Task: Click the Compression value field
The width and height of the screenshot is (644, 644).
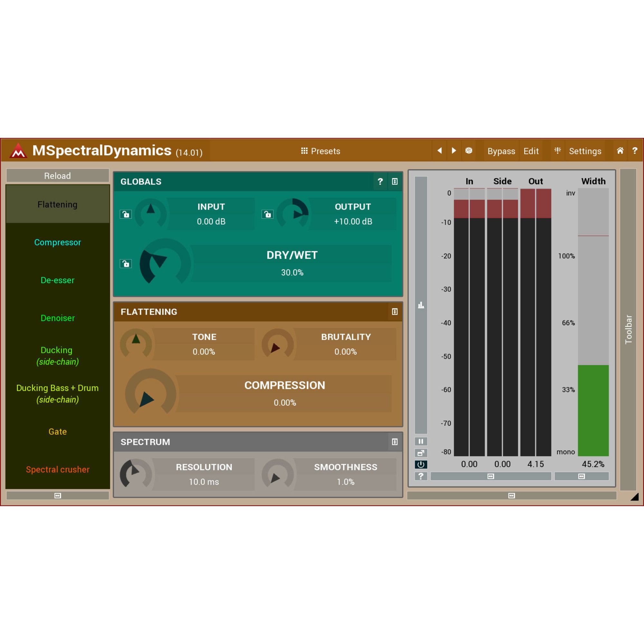Action: [x=285, y=403]
